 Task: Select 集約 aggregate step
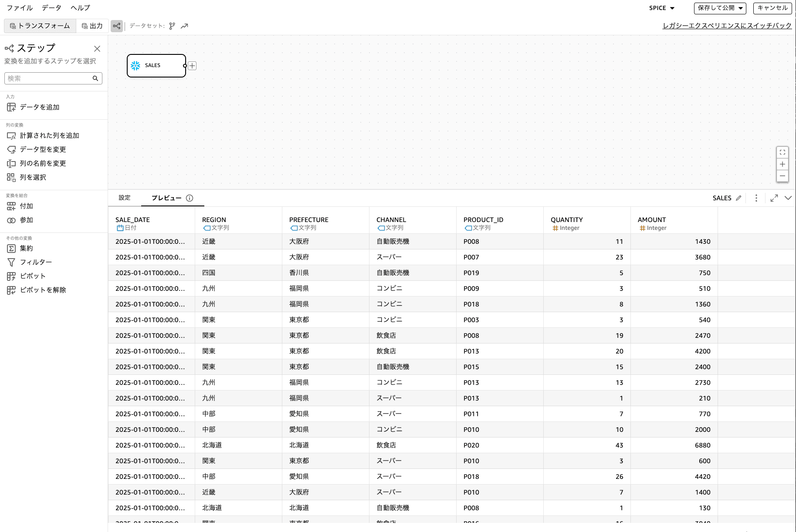(x=20, y=248)
